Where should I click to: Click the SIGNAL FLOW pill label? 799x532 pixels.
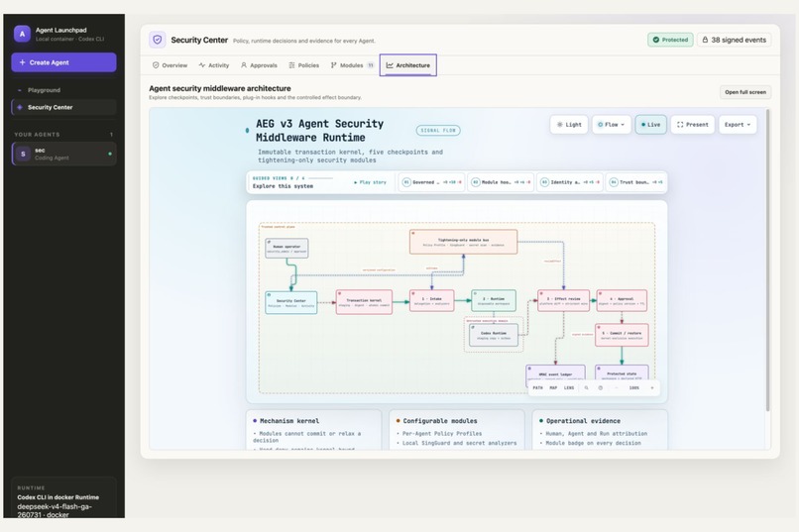click(438, 131)
